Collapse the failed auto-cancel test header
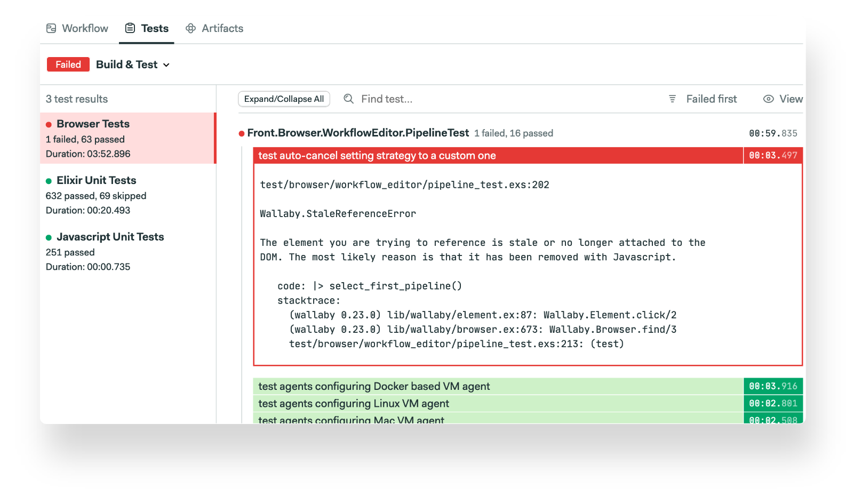Image resolution: width=862 pixels, height=504 pixels. pos(377,155)
